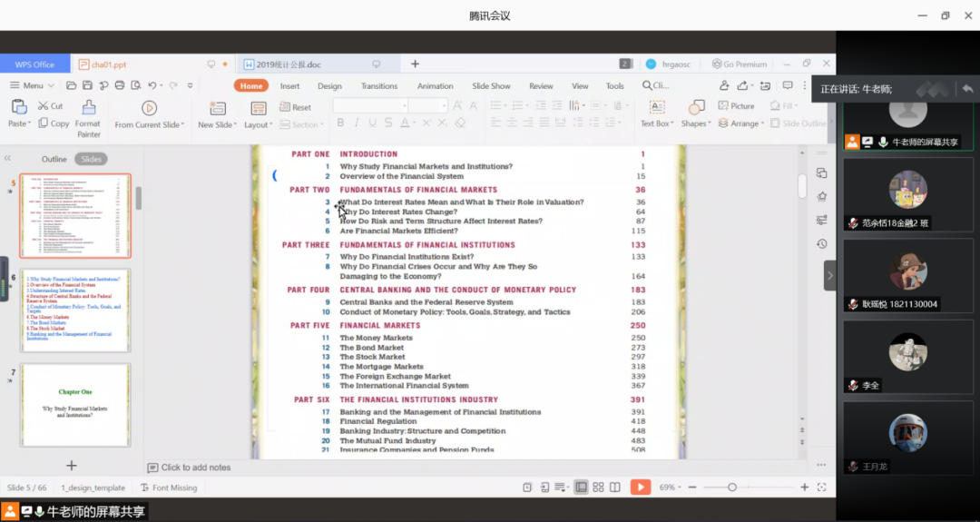Click 'Click to add notes' area
Image resolution: width=980 pixels, height=522 pixels.
(196, 468)
